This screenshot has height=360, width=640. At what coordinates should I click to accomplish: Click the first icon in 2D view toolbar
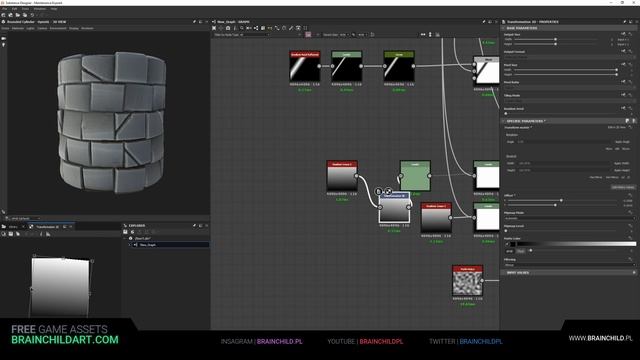[4, 234]
